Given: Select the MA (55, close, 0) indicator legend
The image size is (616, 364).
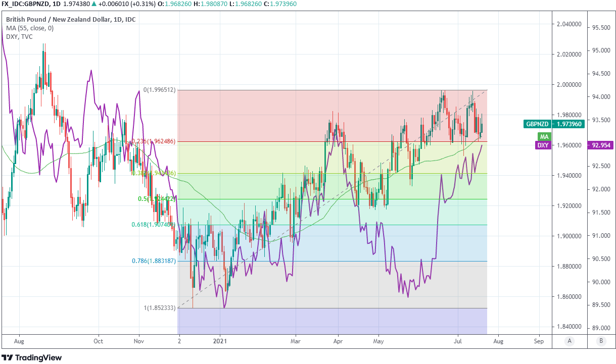Looking at the screenshot, I should [30, 28].
